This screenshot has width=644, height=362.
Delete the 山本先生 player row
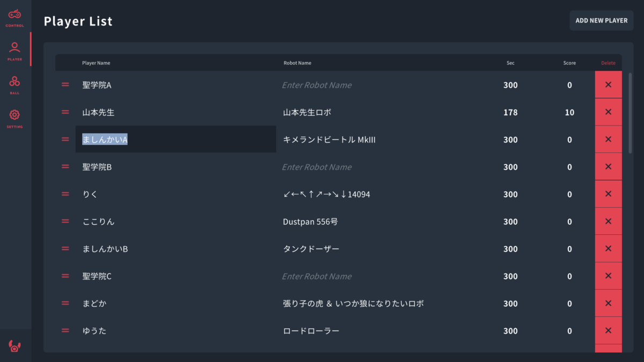[608, 112]
